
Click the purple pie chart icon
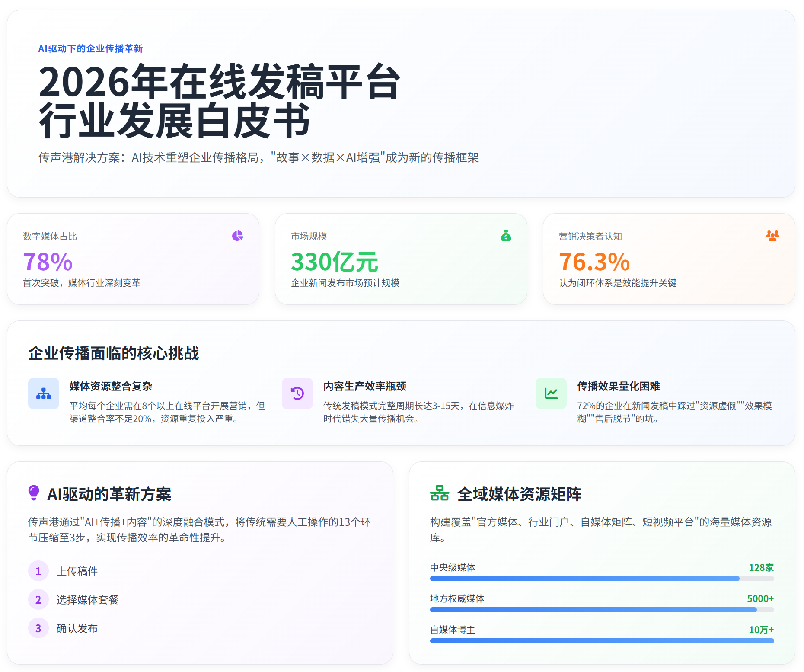pyautogui.click(x=237, y=236)
